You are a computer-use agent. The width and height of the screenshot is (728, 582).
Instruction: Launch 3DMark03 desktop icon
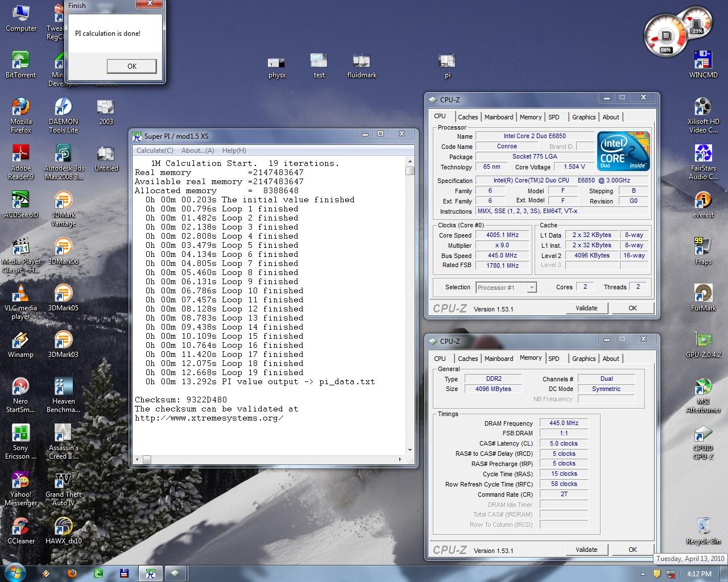[63, 344]
